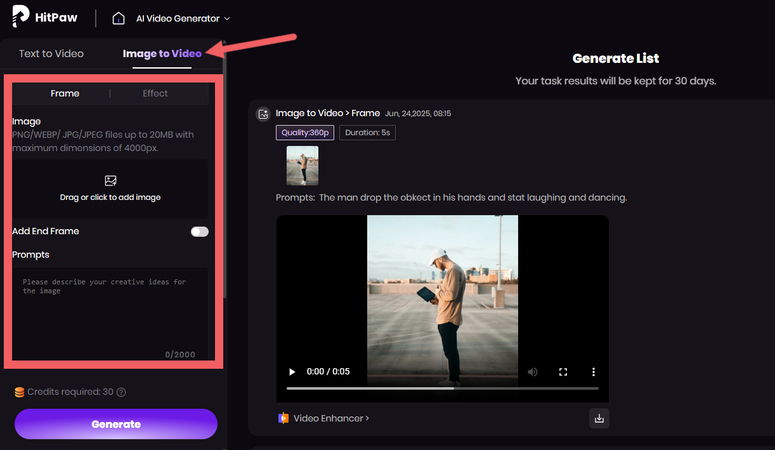The image size is (775, 450).
Task: Open video player more options menu
Action: click(593, 372)
